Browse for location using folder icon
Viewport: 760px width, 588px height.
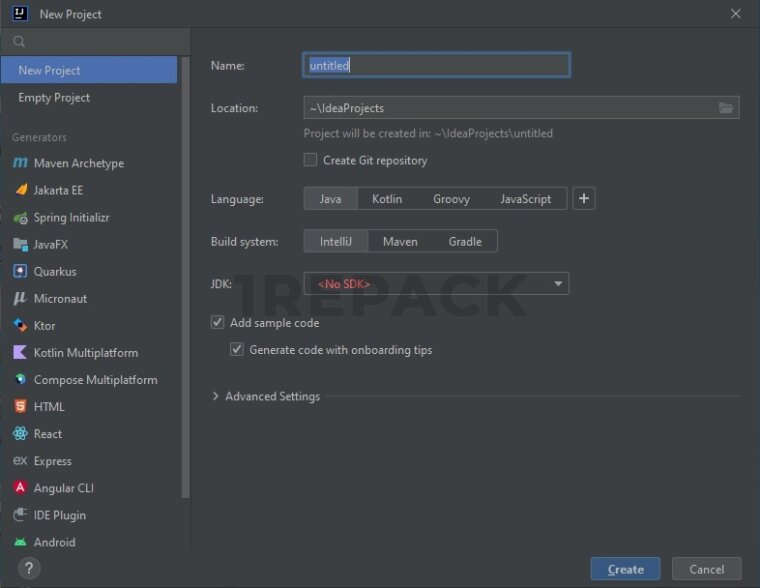pyautogui.click(x=727, y=108)
